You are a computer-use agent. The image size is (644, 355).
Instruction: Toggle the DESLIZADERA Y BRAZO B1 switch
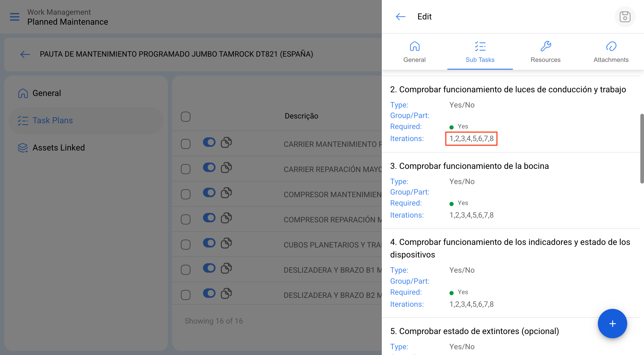pos(209,268)
